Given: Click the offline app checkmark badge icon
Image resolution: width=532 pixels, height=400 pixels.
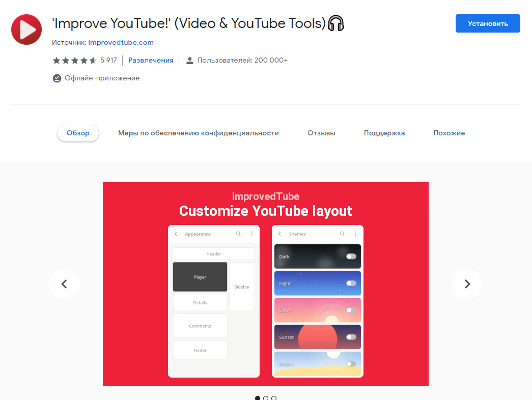Looking at the screenshot, I should pos(57,78).
